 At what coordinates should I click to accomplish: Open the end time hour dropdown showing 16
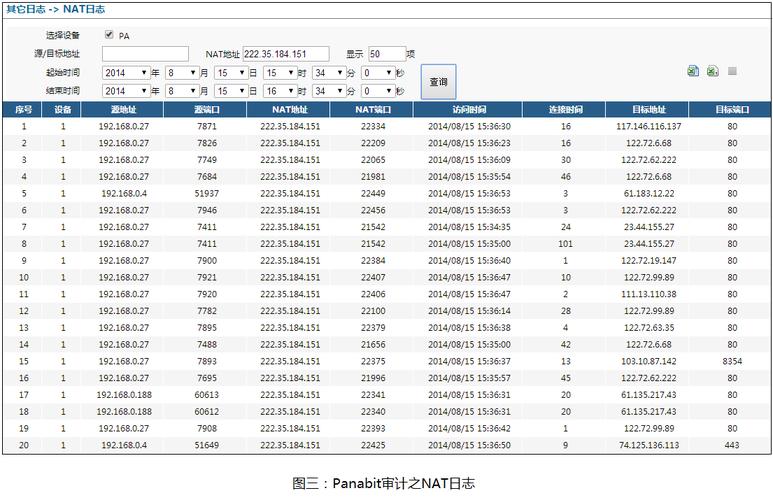click(x=280, y=91)
